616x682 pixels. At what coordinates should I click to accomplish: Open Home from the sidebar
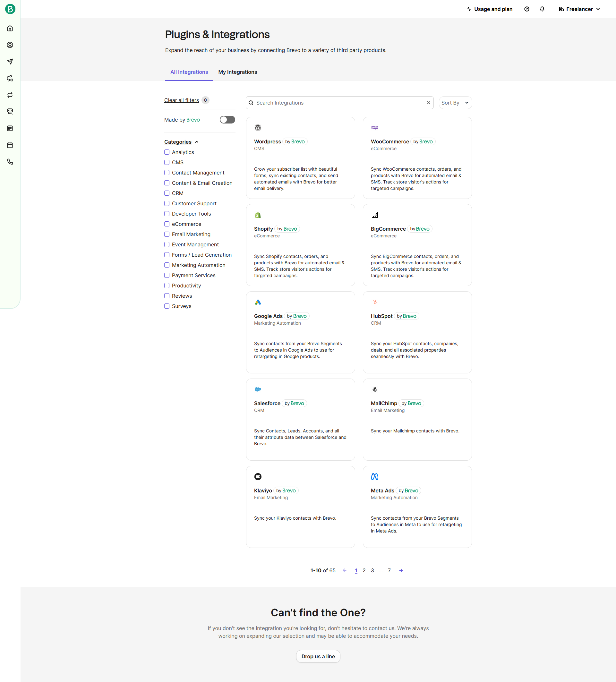10,29
